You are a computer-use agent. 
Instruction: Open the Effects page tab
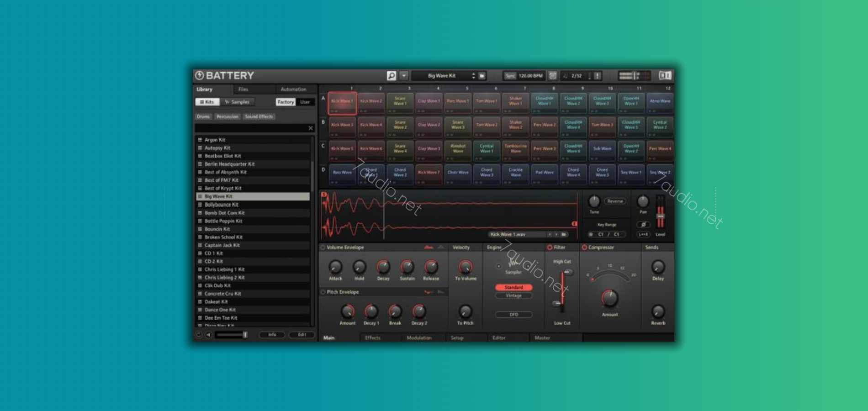tap(372, 338)
